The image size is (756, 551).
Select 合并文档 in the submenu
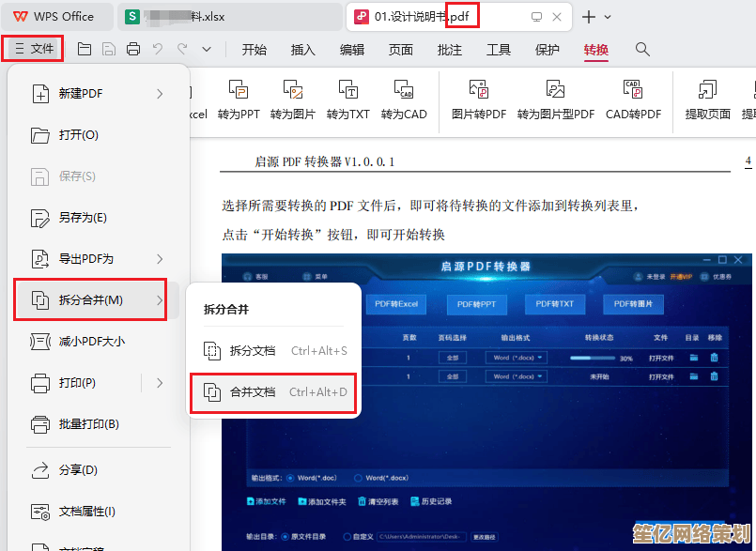click(x=274, y=392)
